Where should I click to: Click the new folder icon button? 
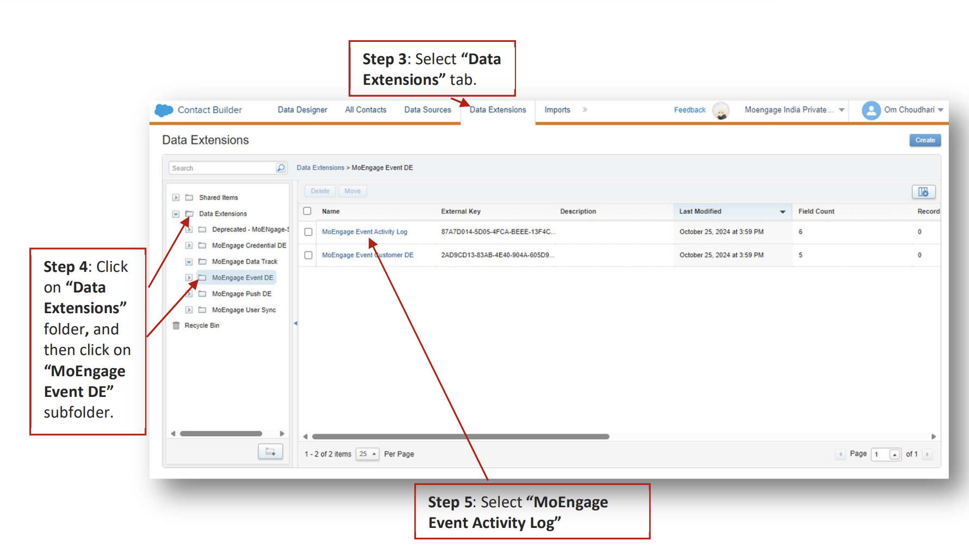point(270,452)
